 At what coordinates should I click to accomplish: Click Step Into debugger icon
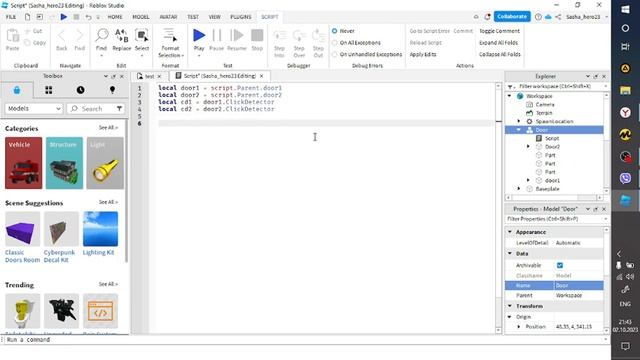click(x=279, y=36)
